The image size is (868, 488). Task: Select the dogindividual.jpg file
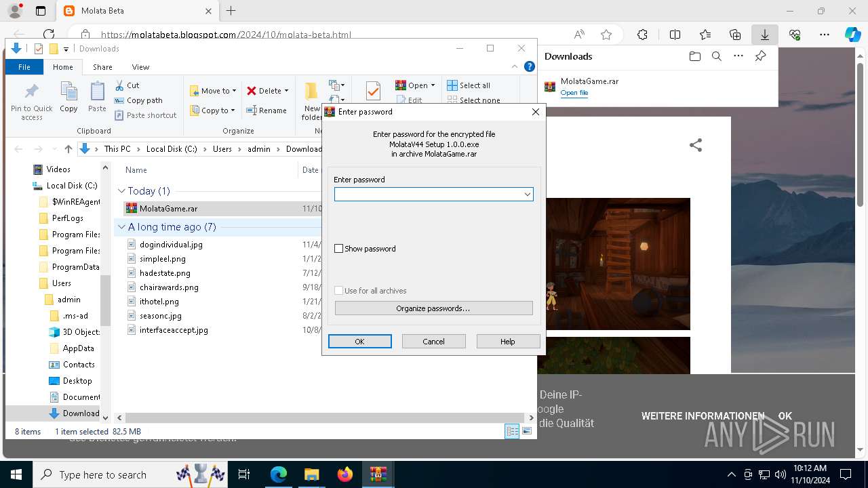171,245
